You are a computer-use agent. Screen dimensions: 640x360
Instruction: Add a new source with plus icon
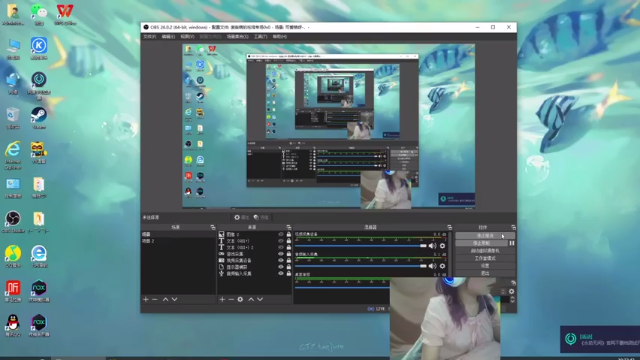coord(222,300)
